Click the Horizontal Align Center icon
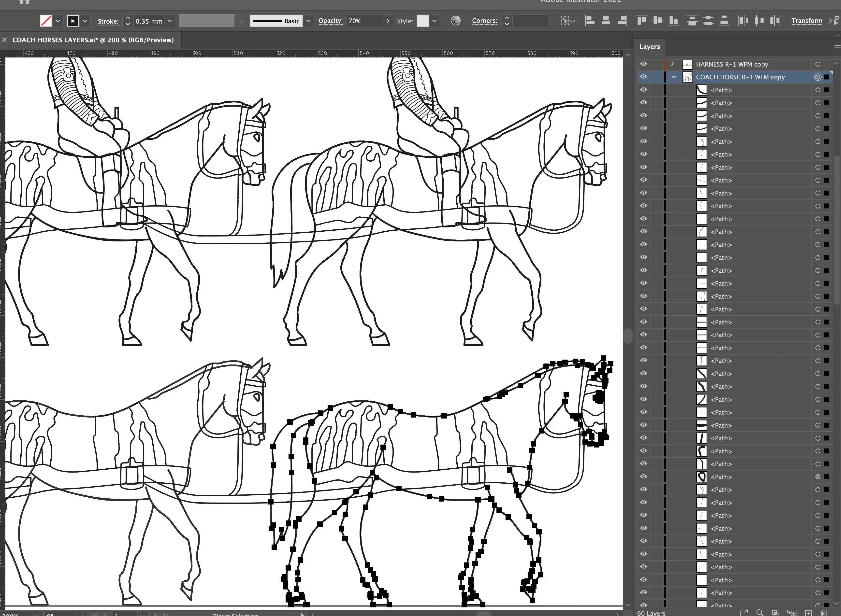The image size is (841, 616). [x=606, y=21]
